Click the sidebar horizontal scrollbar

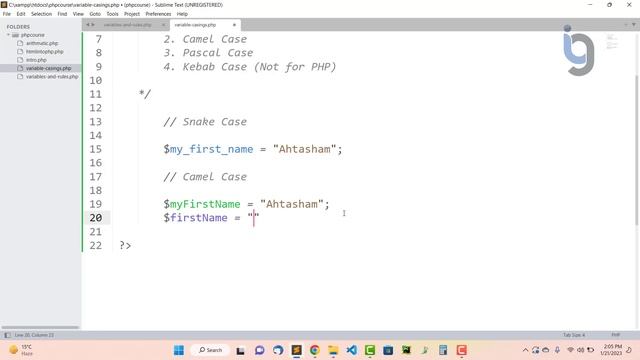(40, 327)
